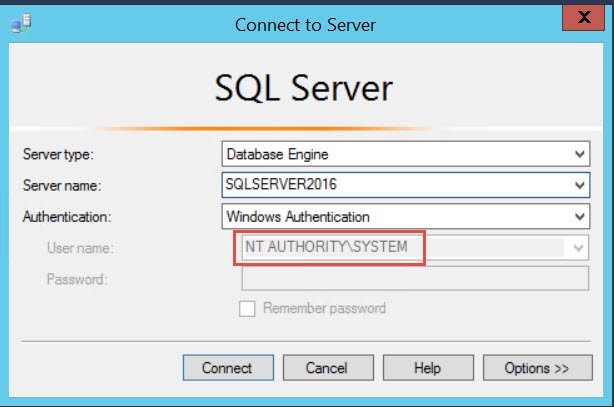614x407 pixels.
Task: Open the Authentication dropdown arrow
Action: [x=580, y=216]
